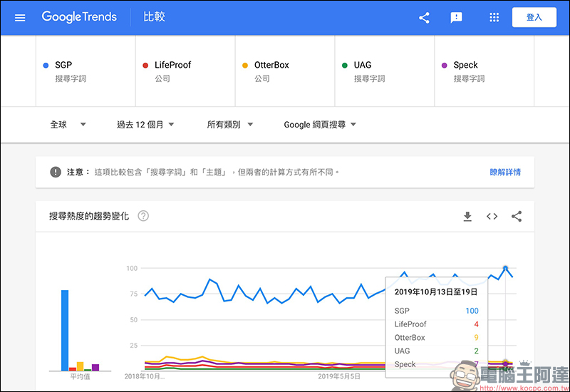Open the 所有類別 category dropdown
The image size is (570, 392).
pyautogui.click(x=229, y=125)
